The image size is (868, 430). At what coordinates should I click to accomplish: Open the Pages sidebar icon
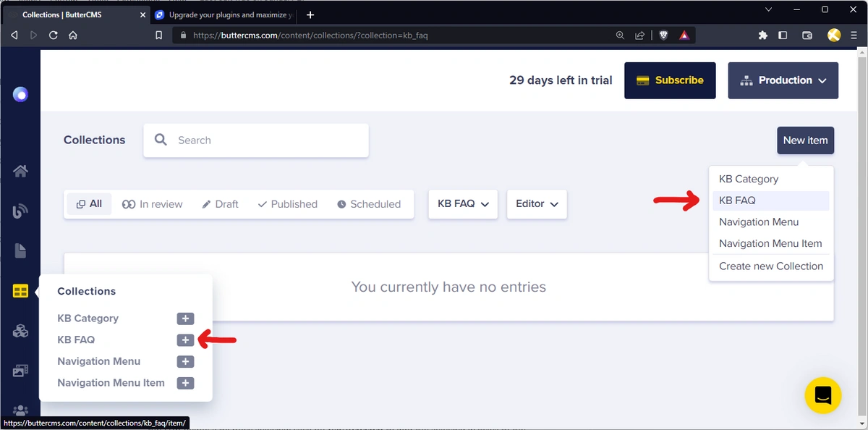(20, 250)
